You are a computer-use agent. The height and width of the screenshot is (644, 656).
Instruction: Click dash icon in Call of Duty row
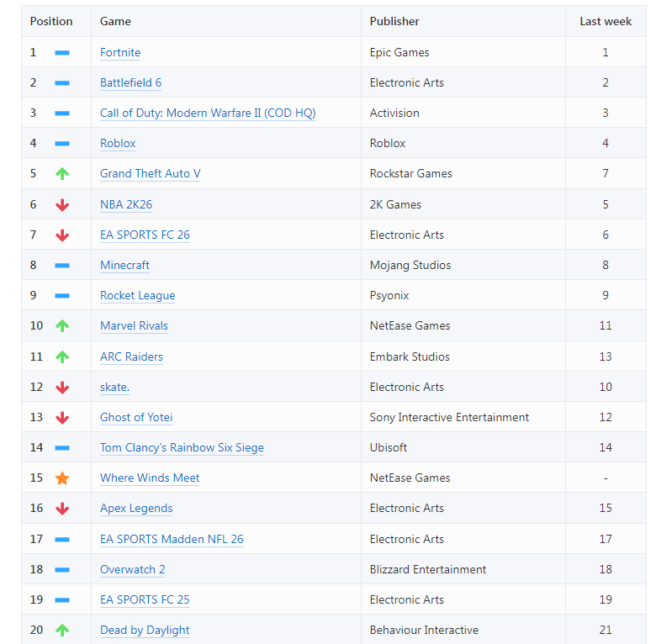click(62, 113)
